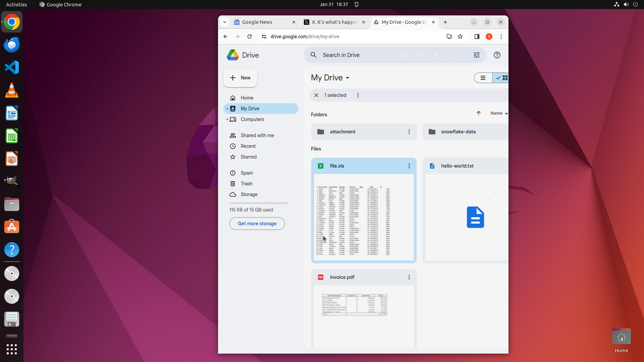Screen dimensions: 644x362
Task: Click attachment folder's three-dot menu
Action: [409, 132]
